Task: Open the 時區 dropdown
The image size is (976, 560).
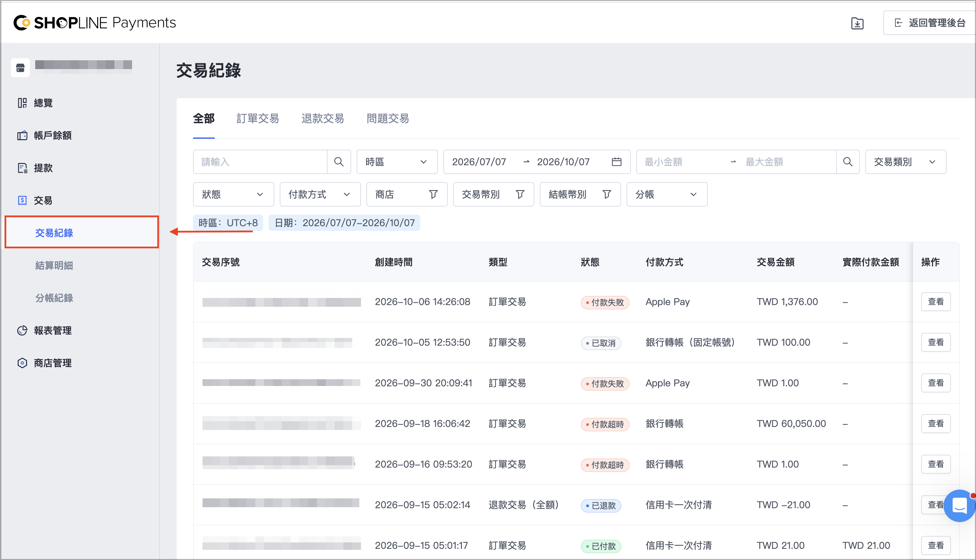Action: 397,162
